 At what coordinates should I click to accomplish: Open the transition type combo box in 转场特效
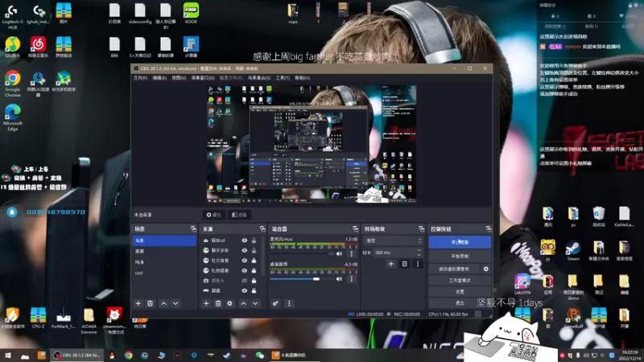[394, 241]
